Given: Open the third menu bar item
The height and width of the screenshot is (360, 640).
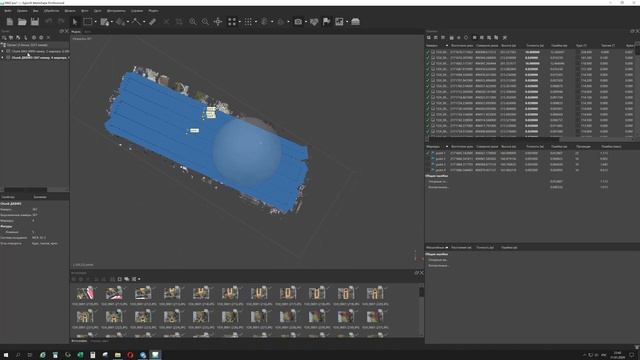Looking at the screenshot, I should tap(36, 11).
